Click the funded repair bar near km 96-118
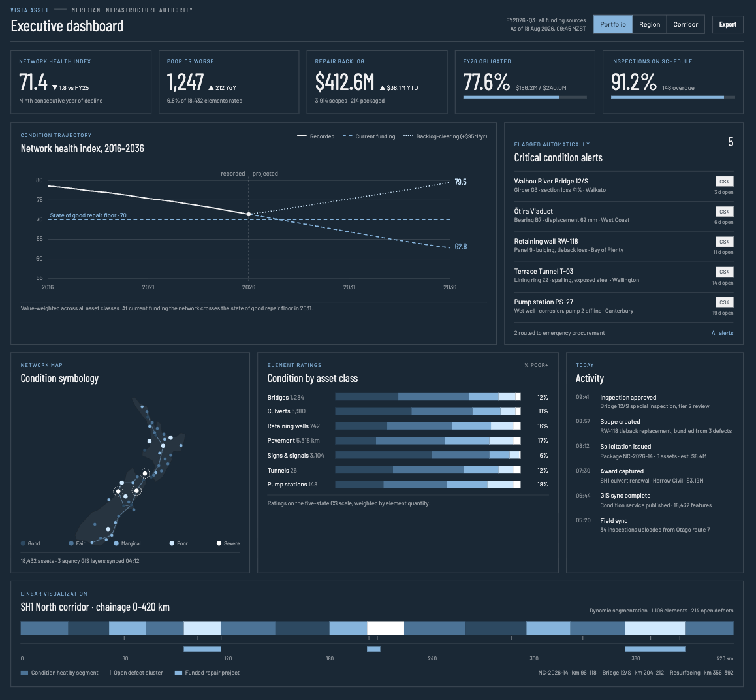756x700 pixels. click(x=202, y=649)
